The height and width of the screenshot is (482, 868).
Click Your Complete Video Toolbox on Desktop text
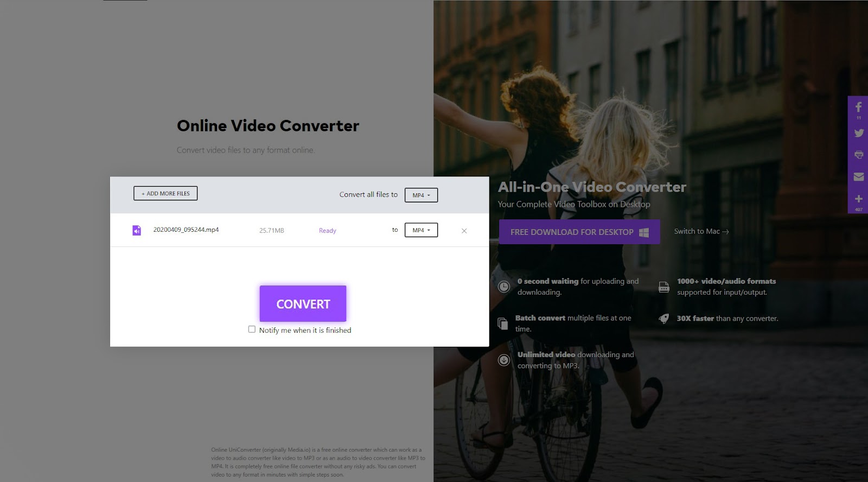[x=574, y=204]
